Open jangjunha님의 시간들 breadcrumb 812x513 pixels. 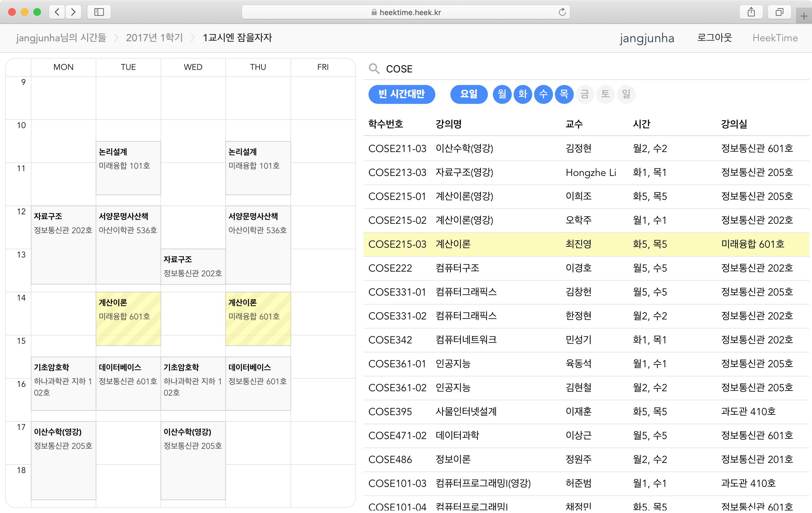tap(61, 37)
